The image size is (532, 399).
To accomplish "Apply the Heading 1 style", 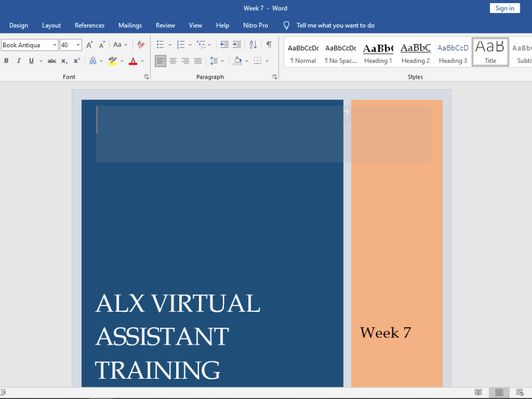I will (x=378, y=53).
